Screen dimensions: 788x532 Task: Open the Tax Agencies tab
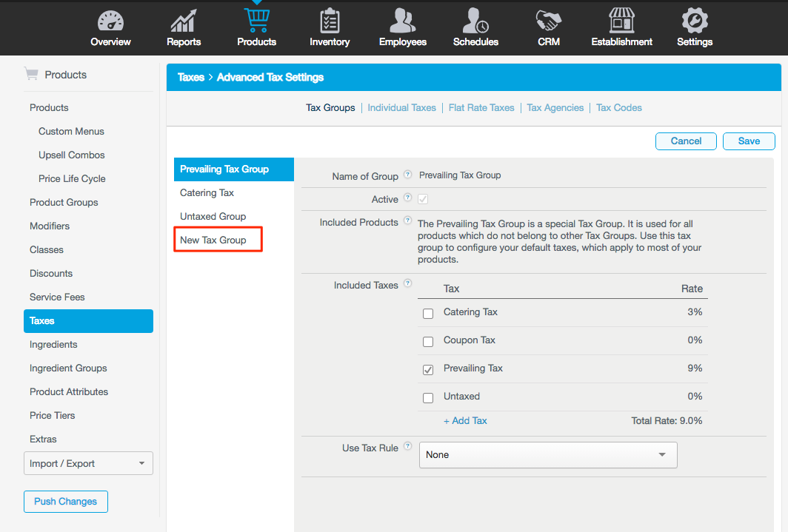click(555, 107)
